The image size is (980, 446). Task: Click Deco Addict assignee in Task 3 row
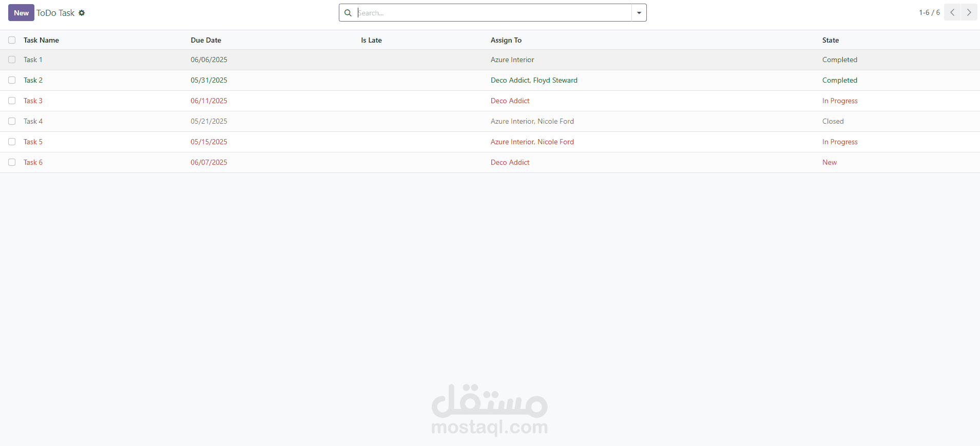(510, 101)
